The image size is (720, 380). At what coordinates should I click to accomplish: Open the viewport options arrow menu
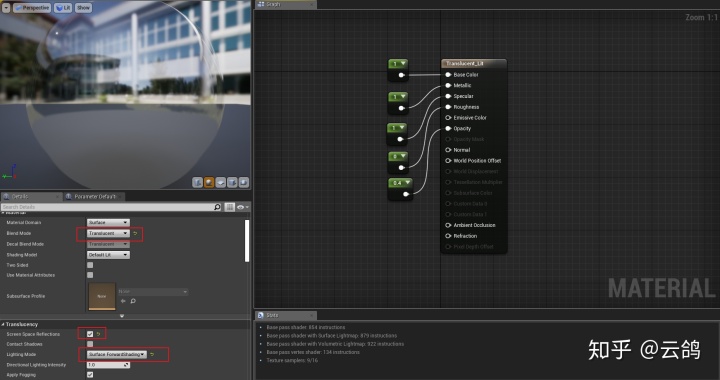coord(6,8)
